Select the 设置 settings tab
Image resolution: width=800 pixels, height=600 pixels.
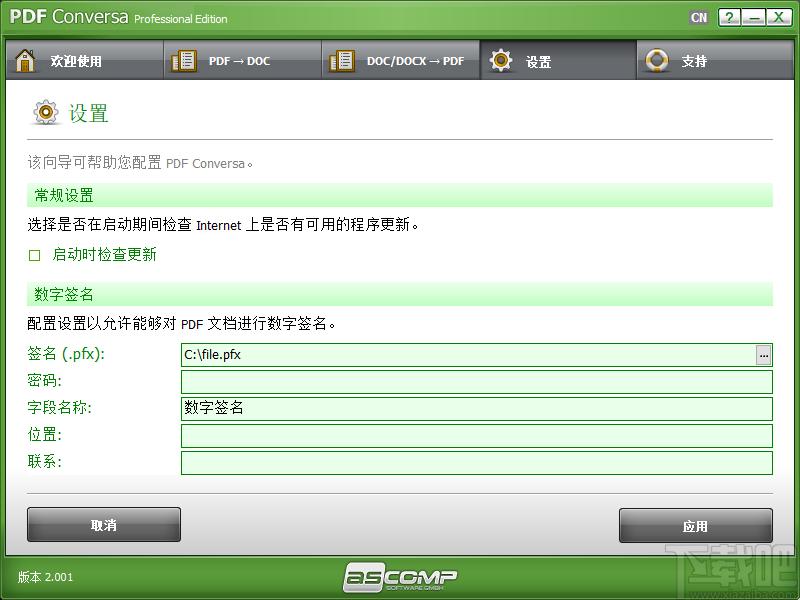coord(559,60)
